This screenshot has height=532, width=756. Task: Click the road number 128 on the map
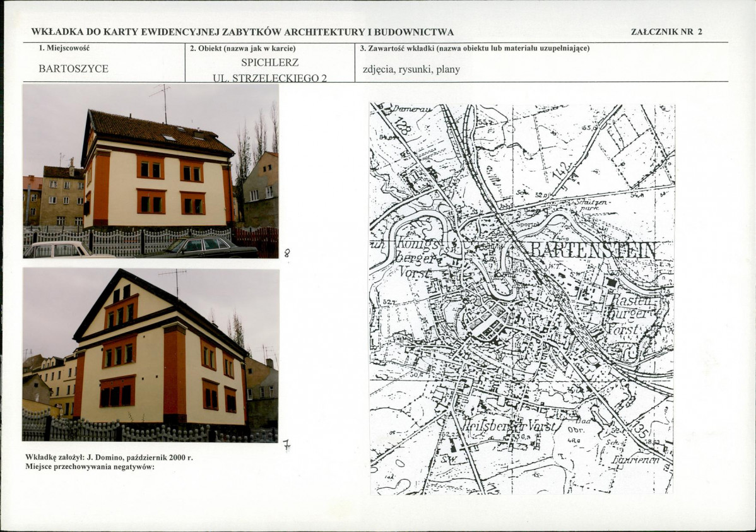click(404, 127)
